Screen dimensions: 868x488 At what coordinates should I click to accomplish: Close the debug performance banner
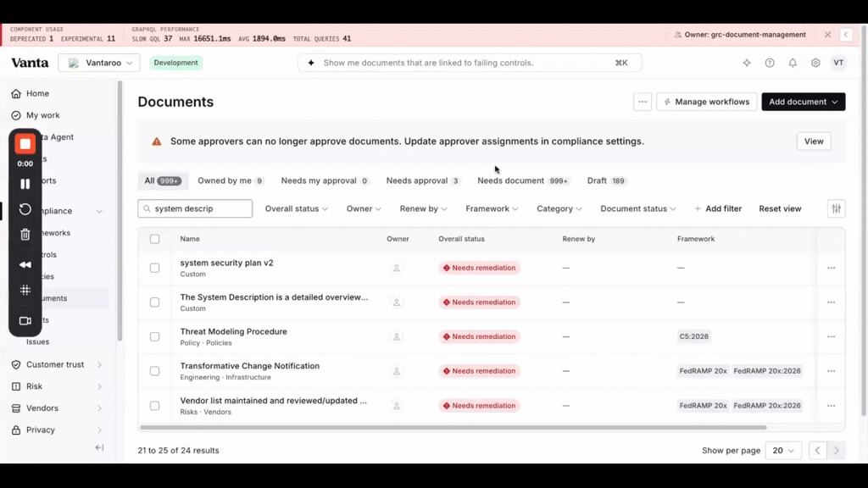click(827, 35)
